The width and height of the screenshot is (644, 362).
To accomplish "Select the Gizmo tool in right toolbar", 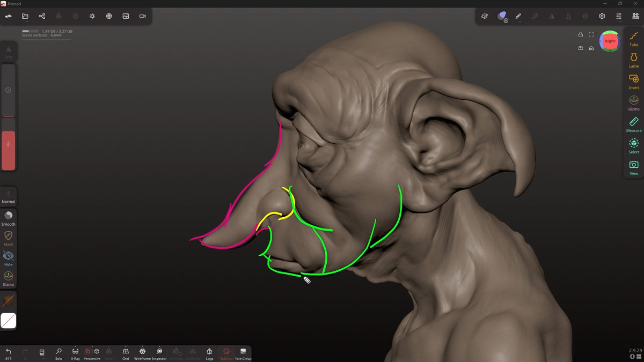I will pos(634,103).
